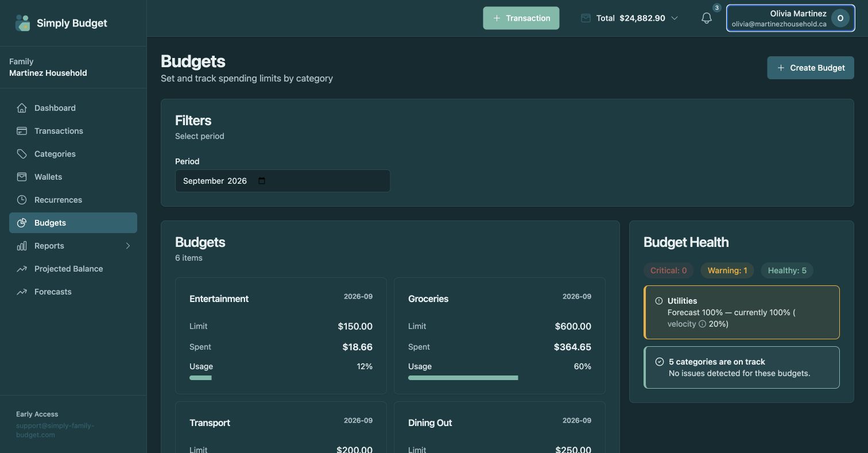Click the Simply Budget logo icon
The image size is (868, 453).
click(x=22, y=23)
